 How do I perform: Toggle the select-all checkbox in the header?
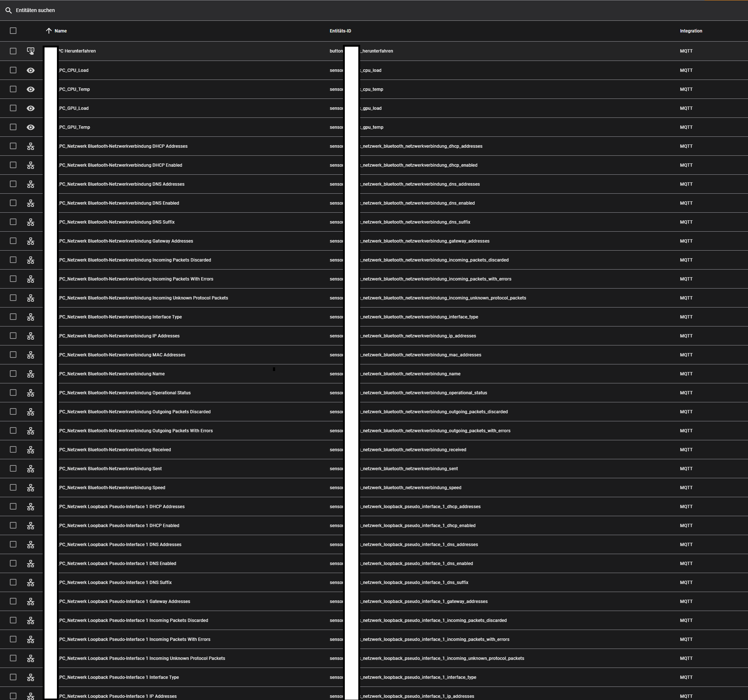tap(13, 31)
